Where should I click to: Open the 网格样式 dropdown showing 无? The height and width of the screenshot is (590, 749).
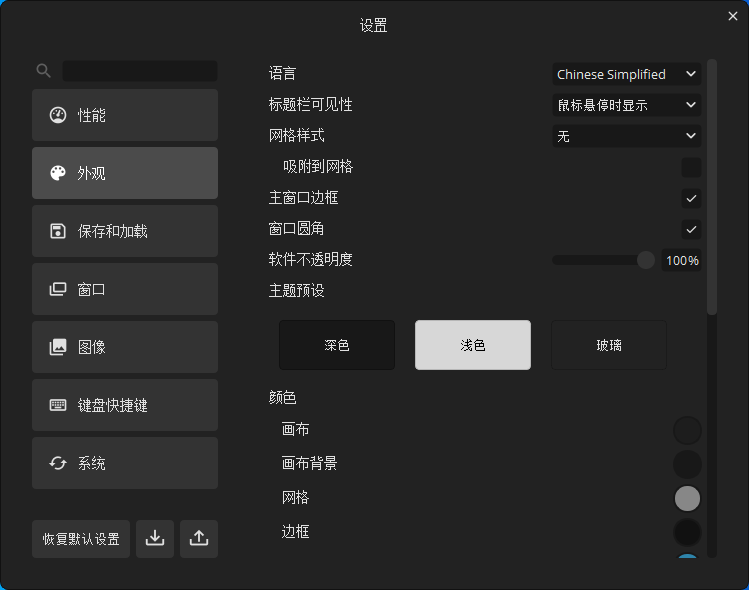pyautogui.click(x=627, y=136)
